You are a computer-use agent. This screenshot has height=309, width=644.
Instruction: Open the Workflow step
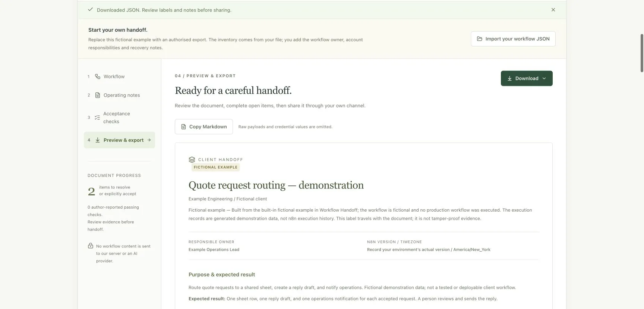click(119, 77)
